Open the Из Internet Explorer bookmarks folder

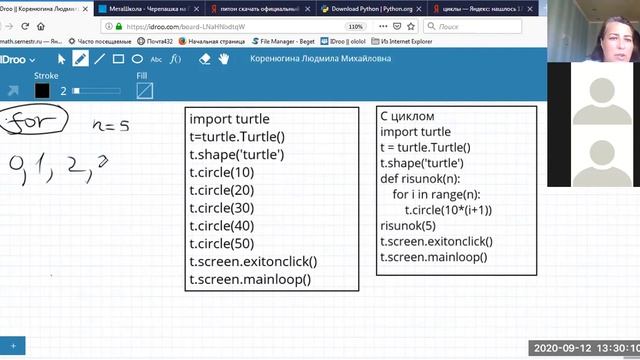[x=402, y=41]
